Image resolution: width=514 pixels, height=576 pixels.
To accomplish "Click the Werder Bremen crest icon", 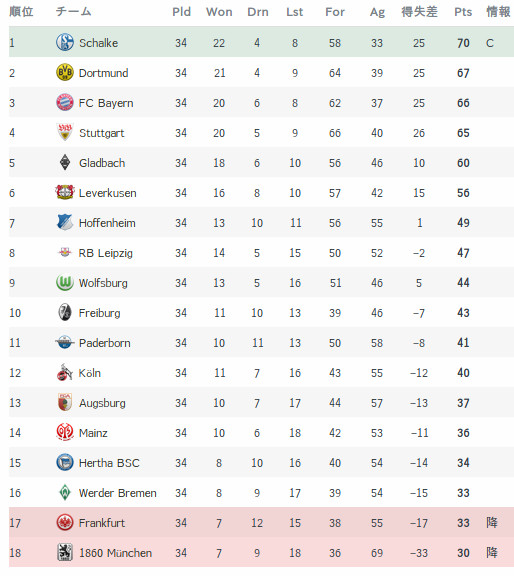I will pyautogui.click(x=65, y=492).
